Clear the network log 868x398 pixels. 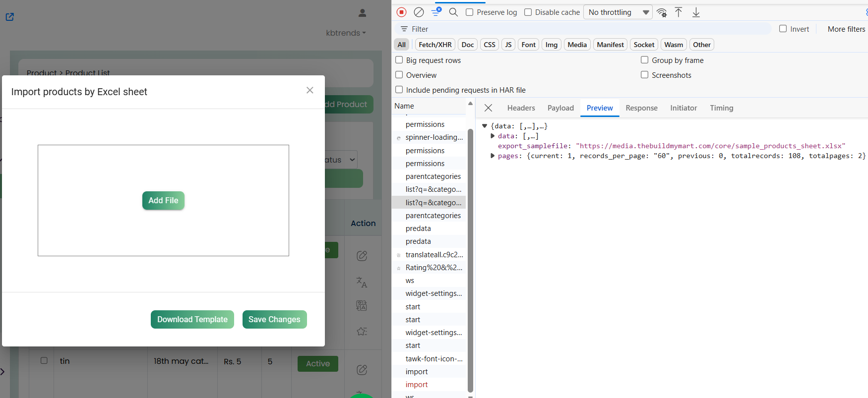tap(419, 12)
